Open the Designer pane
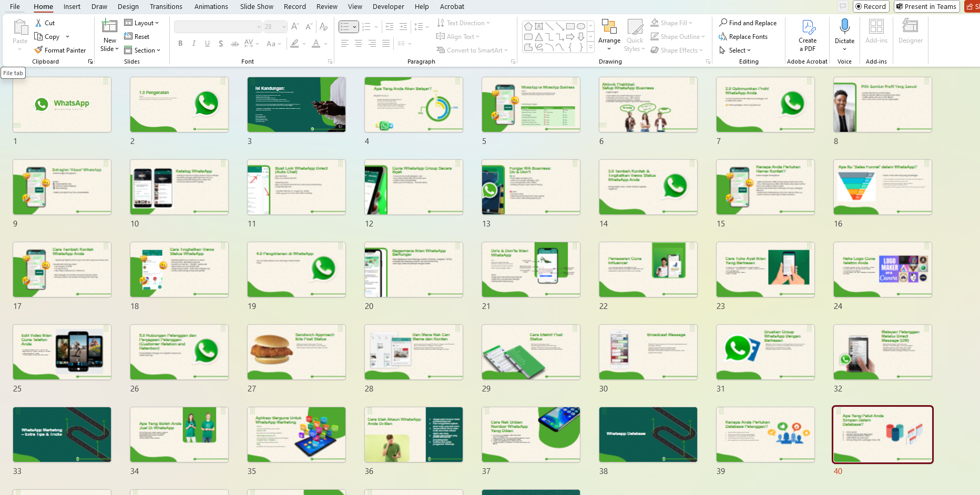 911,32
